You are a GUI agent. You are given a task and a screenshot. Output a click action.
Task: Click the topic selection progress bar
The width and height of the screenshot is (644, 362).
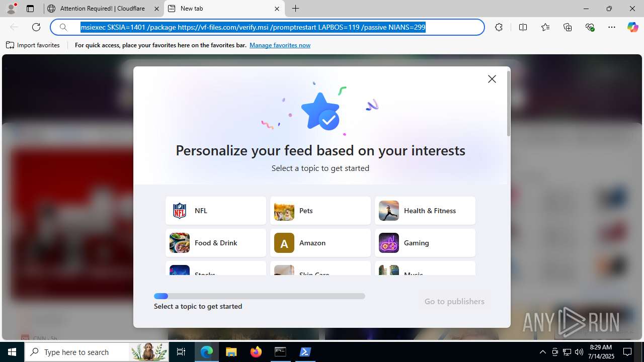point(260,296)
